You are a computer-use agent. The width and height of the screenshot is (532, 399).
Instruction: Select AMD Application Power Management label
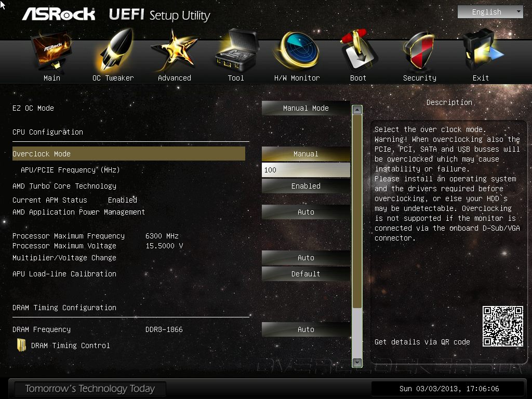click(79, 212)
